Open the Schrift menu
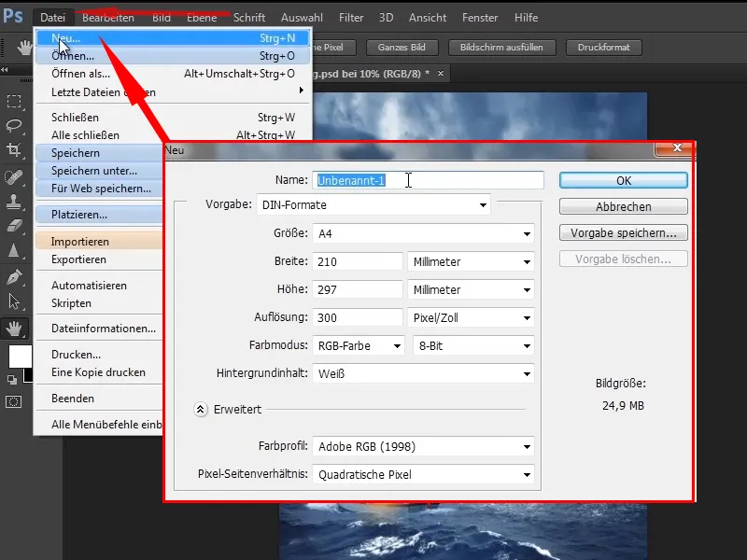This screenshot has height=560, width=747. (249, 18)
